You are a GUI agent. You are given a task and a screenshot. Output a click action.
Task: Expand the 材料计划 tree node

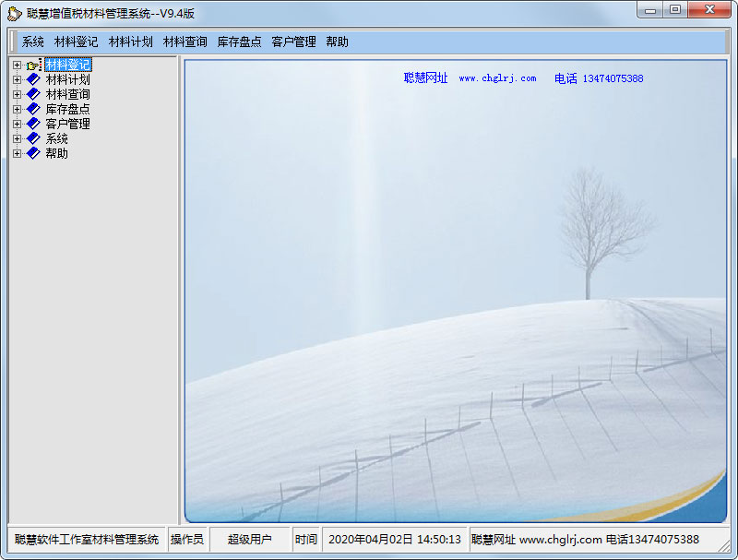click(17, 79)
